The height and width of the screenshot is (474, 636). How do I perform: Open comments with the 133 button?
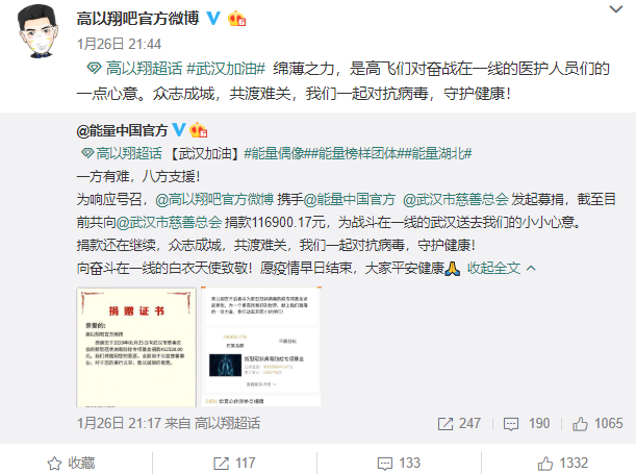point(399,463)
